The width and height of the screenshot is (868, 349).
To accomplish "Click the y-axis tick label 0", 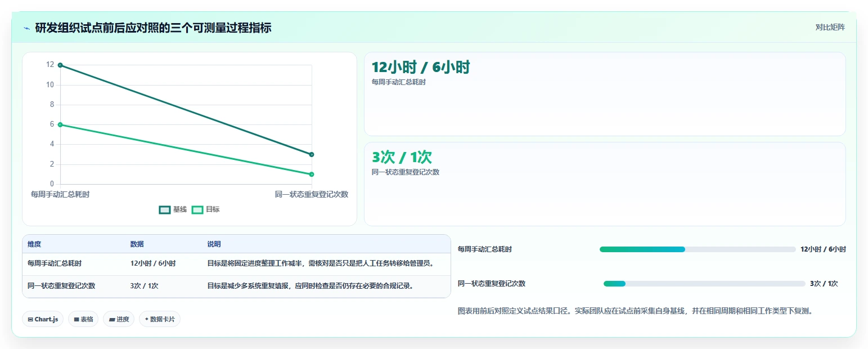I will (x=52, y=184).
